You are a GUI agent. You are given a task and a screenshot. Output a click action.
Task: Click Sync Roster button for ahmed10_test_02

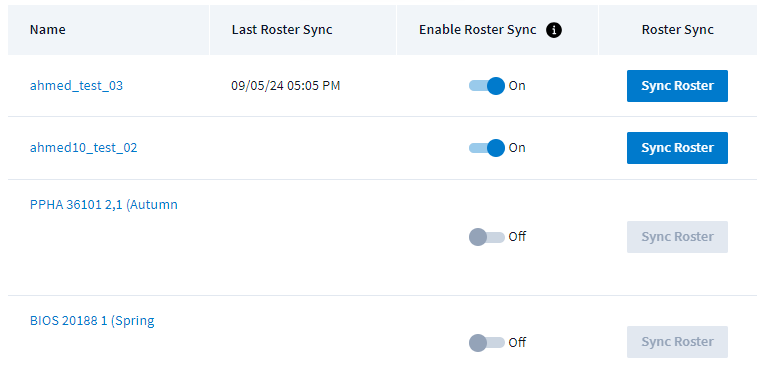pos(677,148)
